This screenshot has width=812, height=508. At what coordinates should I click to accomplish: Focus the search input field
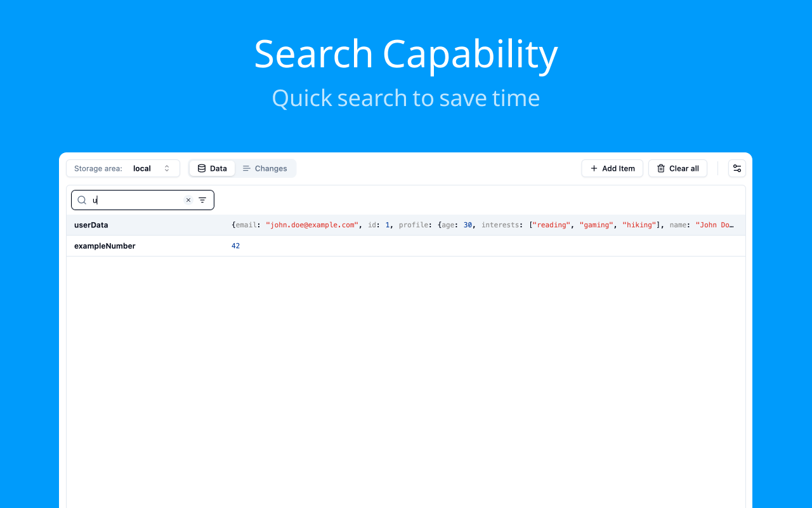(x=136, y=200)
